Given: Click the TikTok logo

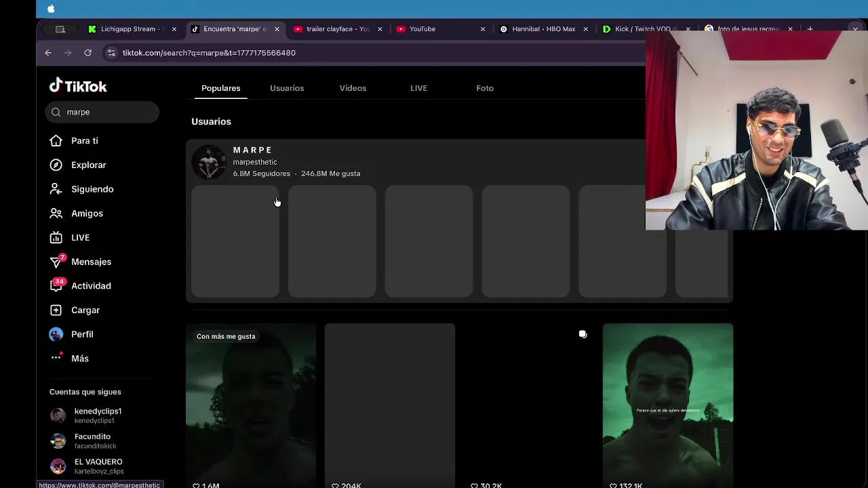Looking at the screenshot, I should pos(78,86).
